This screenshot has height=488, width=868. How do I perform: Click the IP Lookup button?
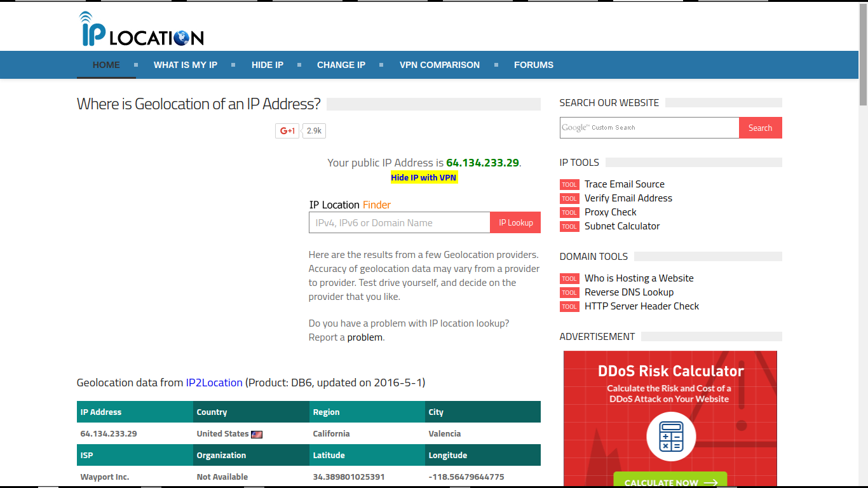coord(515,222)
